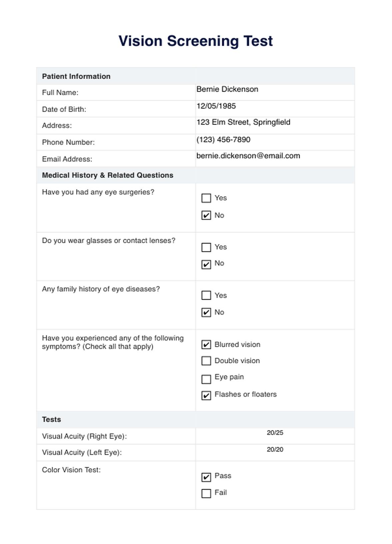The image size is (392, 544).
Task: Tick the Double vision checkbox
Action: (x=206, y=361)
